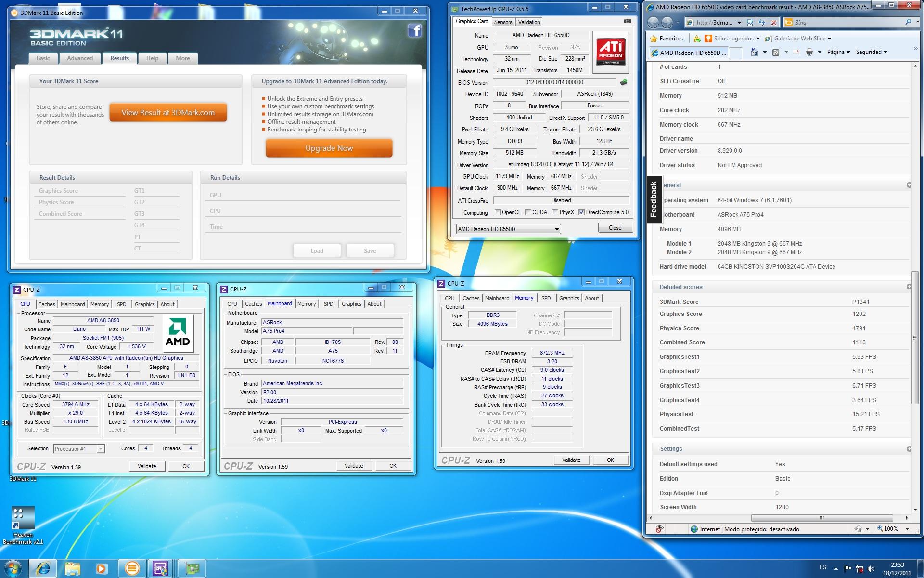Toggle the OpenCL checkbox in GPU-Z
The height and width of the screenshot is (578, 924).
(498, 212)
